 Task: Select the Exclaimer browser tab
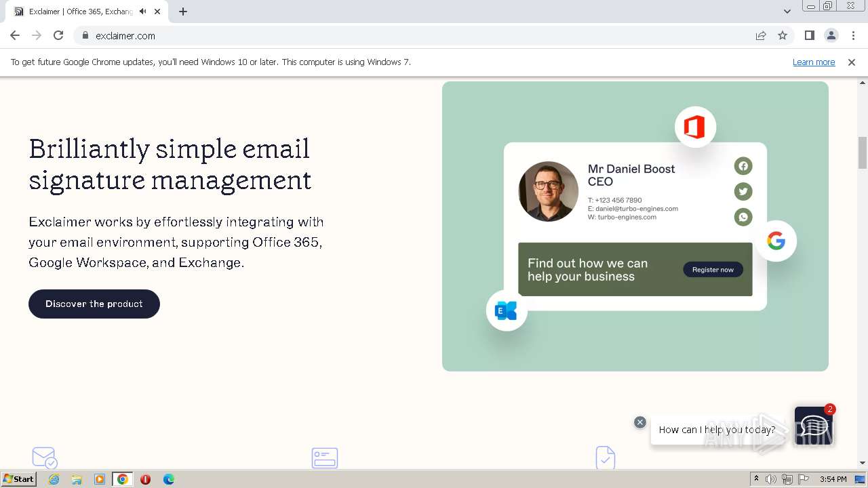[88, 12]
